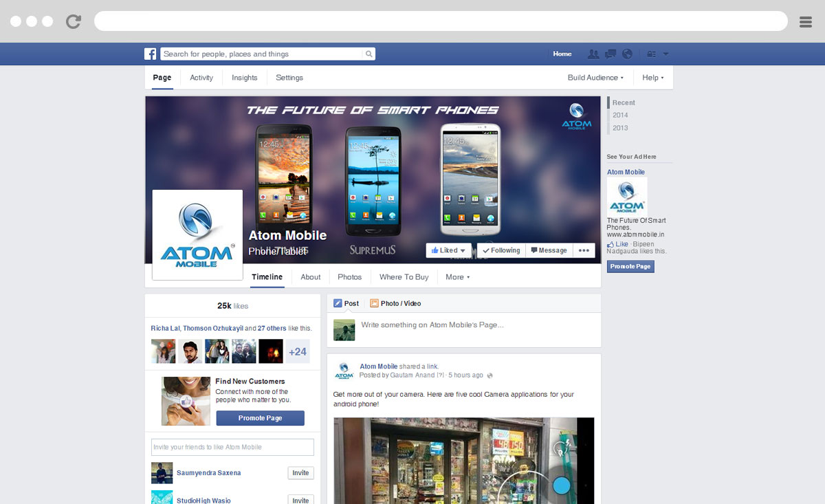Viewport: 825px width, 504px height.
Task: Open the browser hamburger menu
Action: coord(806,22)
